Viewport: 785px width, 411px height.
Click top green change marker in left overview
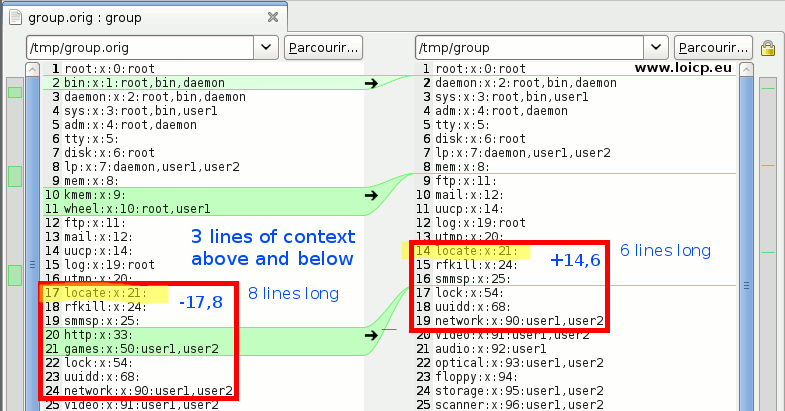pyautogui.click(x=14, y=92)
